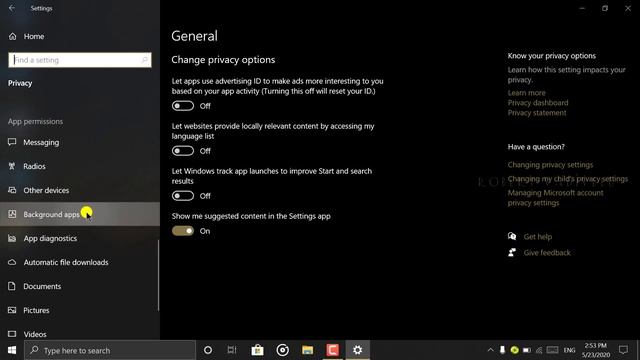Click the Find a setting search box
This screenshot has height=360, width=640.
pyautogui.click(x=80, y=60)
